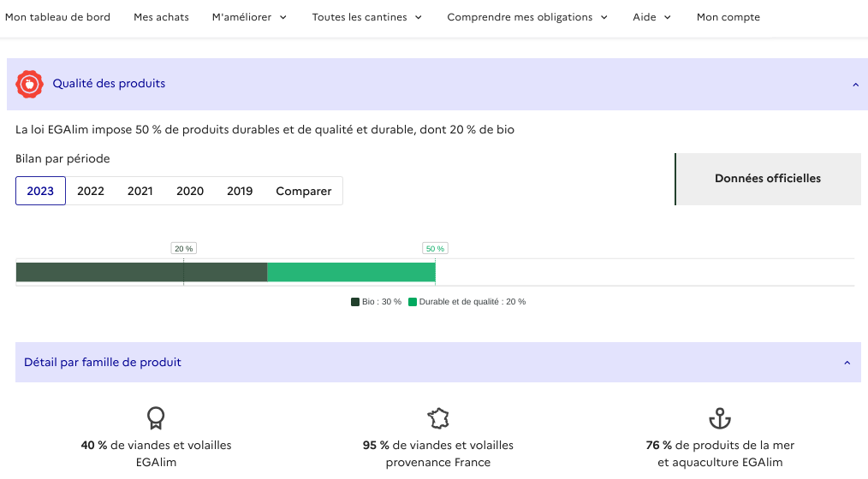This screenshot has width=868, height=479.
Task: Click the red apple quality badge icon
Action: point(30,84)
